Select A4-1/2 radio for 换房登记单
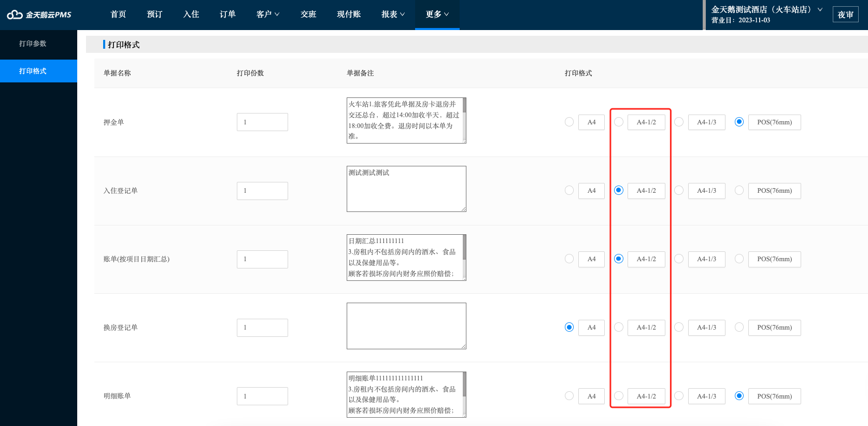Screen dimensions: 868x426 coord(619,327)
